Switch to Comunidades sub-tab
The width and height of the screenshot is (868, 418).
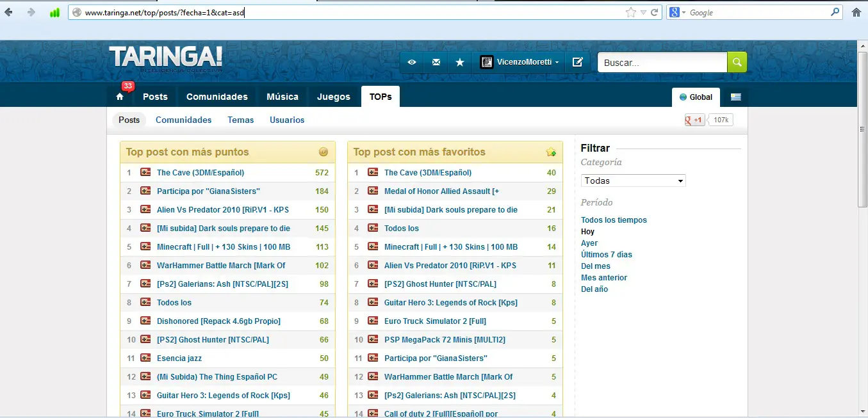(183, 120)
